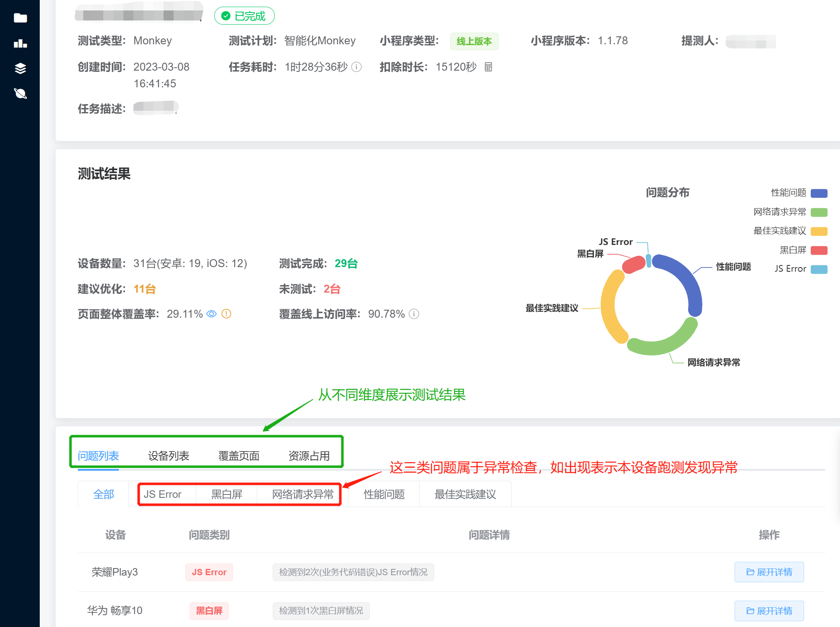This screenshot has width=840, height=627.
Task: Click the 29.11% page coverage value
Action: [x=184, y=314]
